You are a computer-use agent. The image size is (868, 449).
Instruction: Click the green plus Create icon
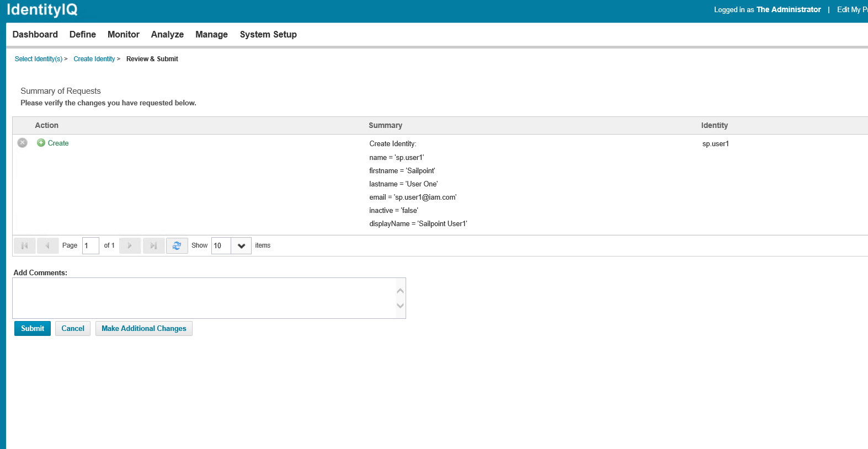41,143
